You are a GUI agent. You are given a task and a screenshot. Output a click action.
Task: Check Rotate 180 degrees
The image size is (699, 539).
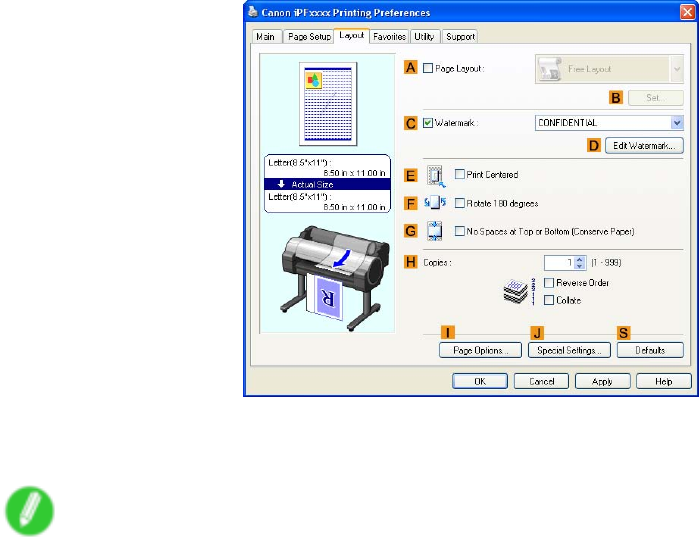coord(460,203)
